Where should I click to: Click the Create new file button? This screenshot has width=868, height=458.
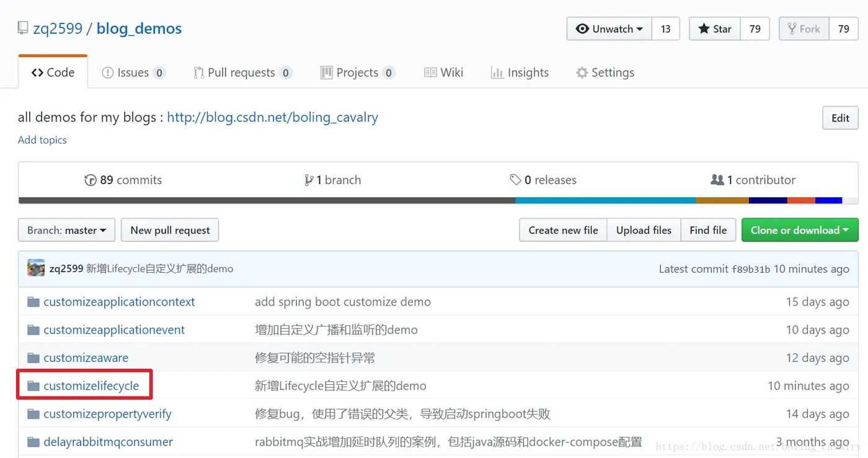(563, 230)
